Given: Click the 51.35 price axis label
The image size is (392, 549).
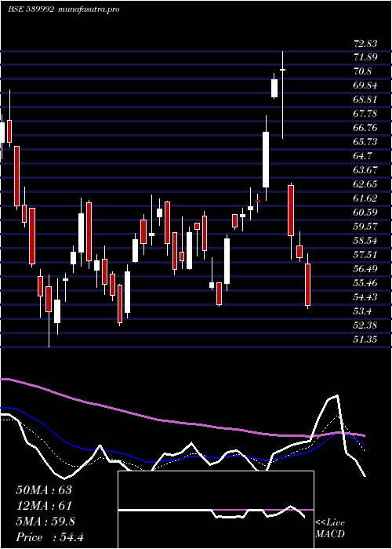Looking at the screenshot, I should (x=365, y=340).
